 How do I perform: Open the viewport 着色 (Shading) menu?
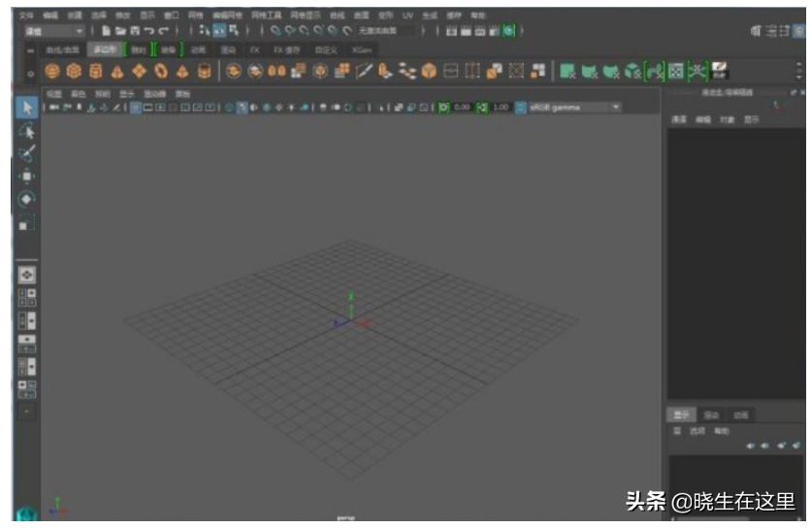tap(79, 94)
